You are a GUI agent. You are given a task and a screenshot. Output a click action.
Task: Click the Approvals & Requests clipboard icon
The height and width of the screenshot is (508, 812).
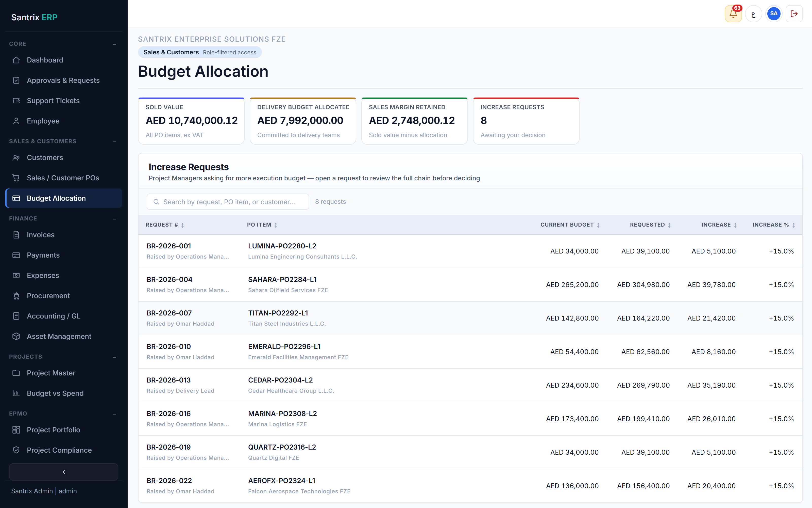point(16,80)
